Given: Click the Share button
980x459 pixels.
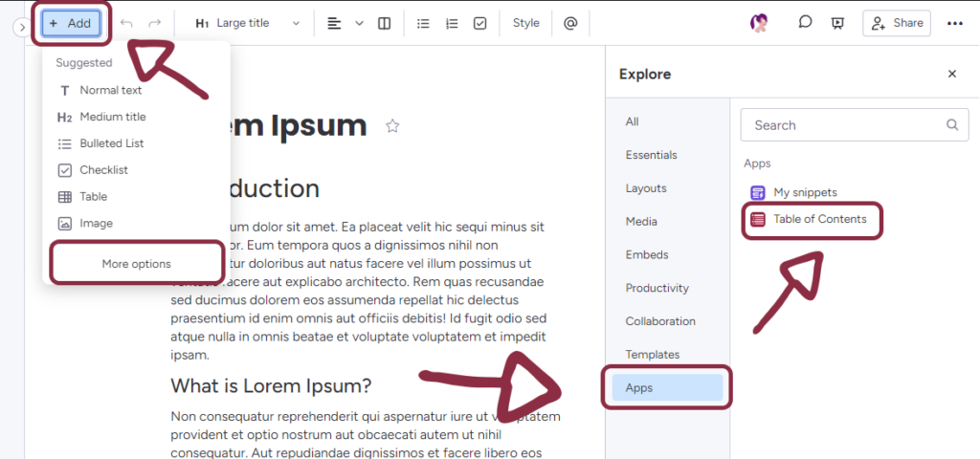Looking at the screenshot, I should (x=896, y=23).
